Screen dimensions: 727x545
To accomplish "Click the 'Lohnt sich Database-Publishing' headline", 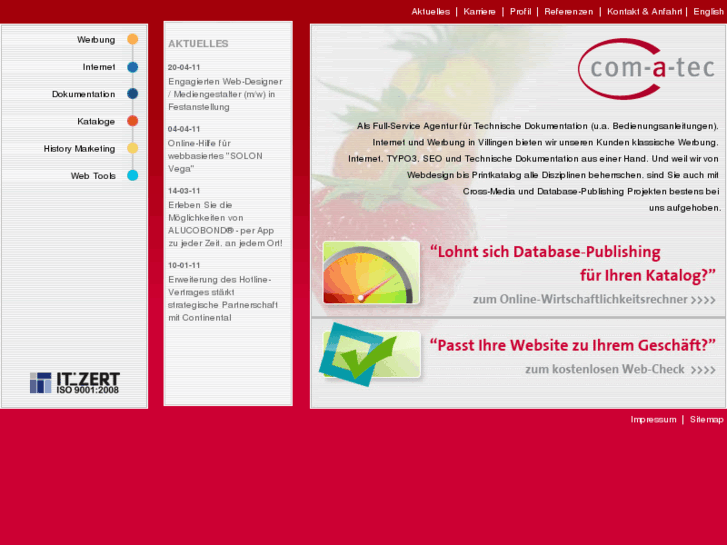I will click(573, 263).
